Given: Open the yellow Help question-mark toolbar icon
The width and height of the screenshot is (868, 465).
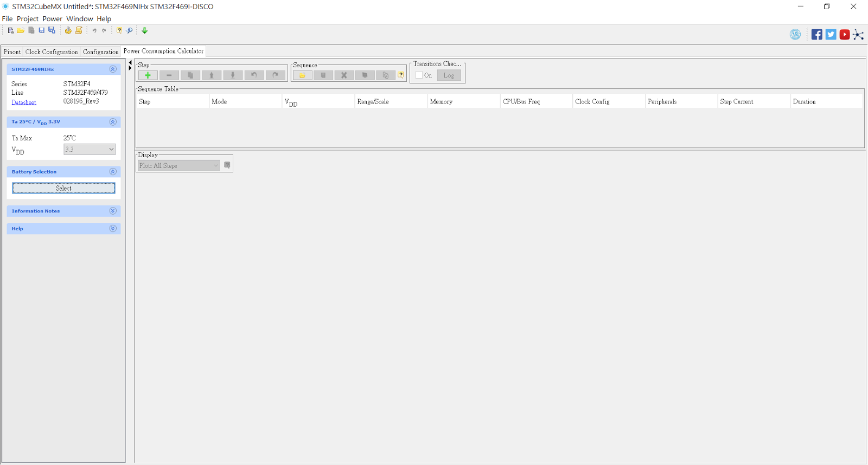Looking at the screenshot, I should pos(119,31).
